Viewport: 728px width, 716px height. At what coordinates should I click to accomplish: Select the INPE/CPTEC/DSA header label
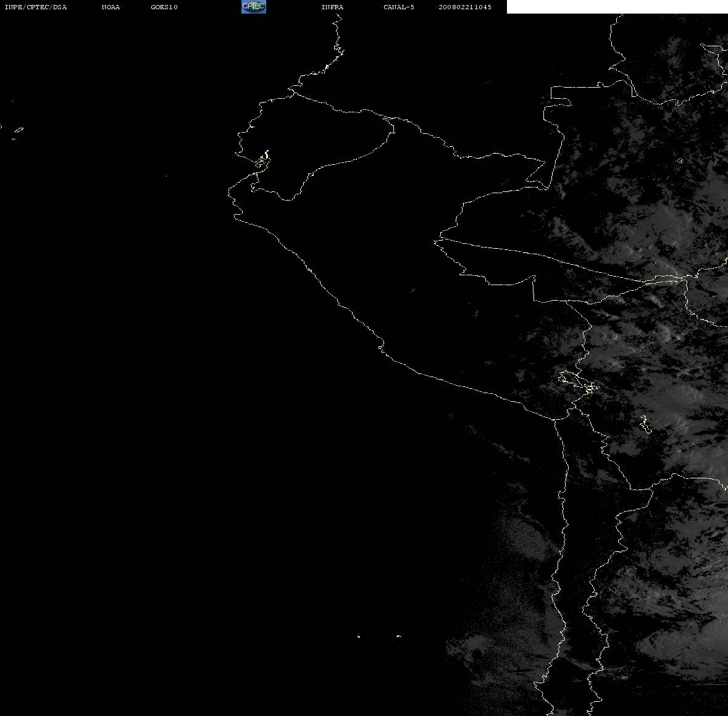point(35,7)
